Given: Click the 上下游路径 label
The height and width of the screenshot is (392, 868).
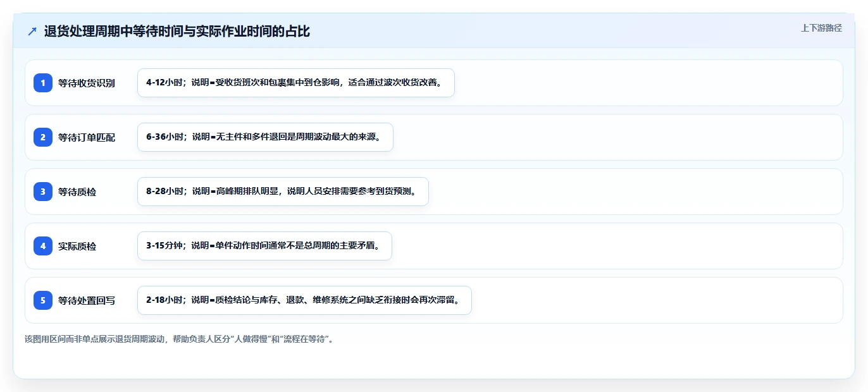Looking at the screenshot, I should [x=821, y=28].
